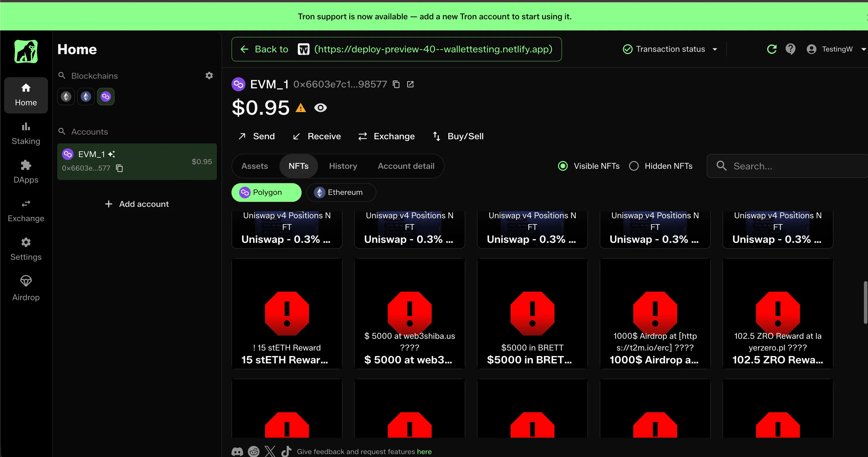Copy the 0x6603e...577 address in accounts list

coord(119,168)
